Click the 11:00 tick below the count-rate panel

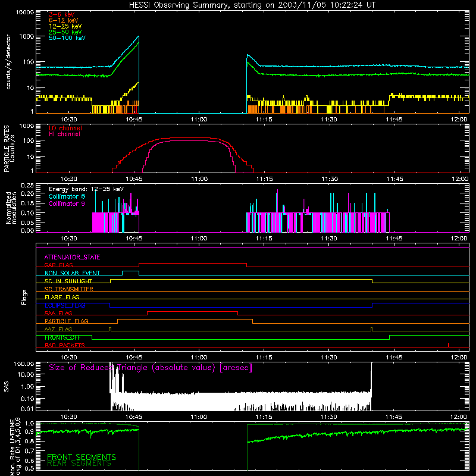[199, 120]
